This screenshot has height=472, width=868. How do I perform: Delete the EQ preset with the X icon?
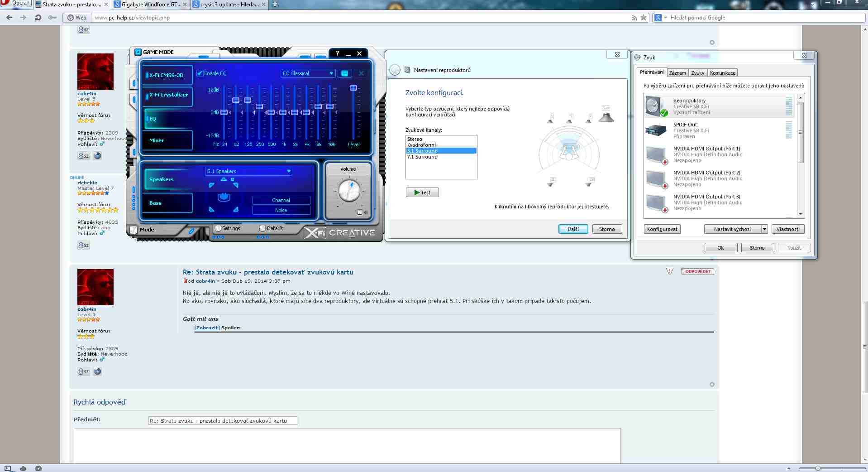tap(361, 73)
